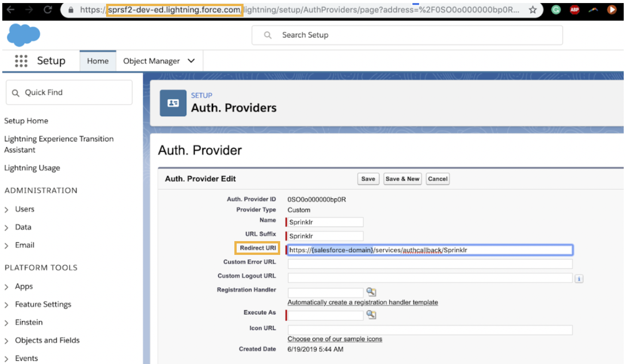Click Automatically create a registration handler template
Viewport: 626px width, 364px height.
tap(363, 302)
